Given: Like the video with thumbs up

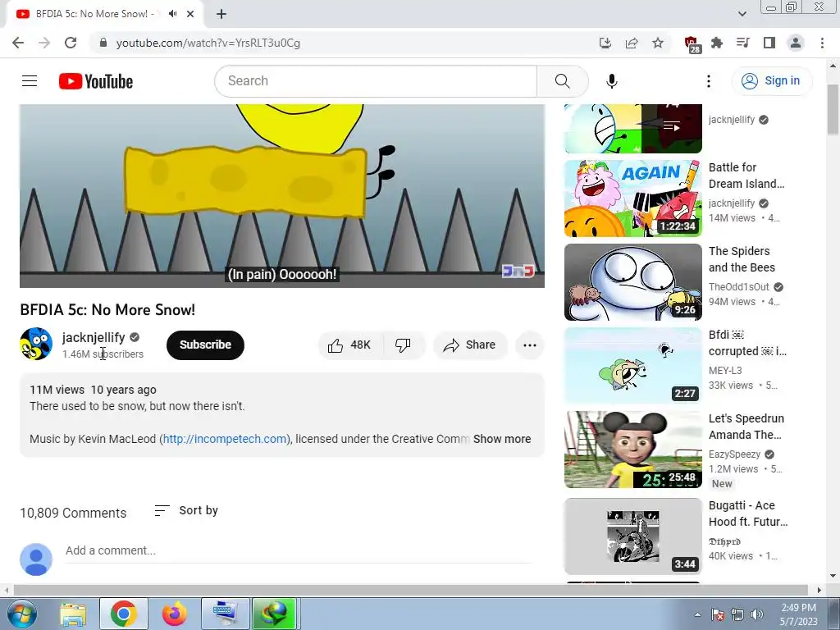Looking at the screenshot, I should 349,345.
